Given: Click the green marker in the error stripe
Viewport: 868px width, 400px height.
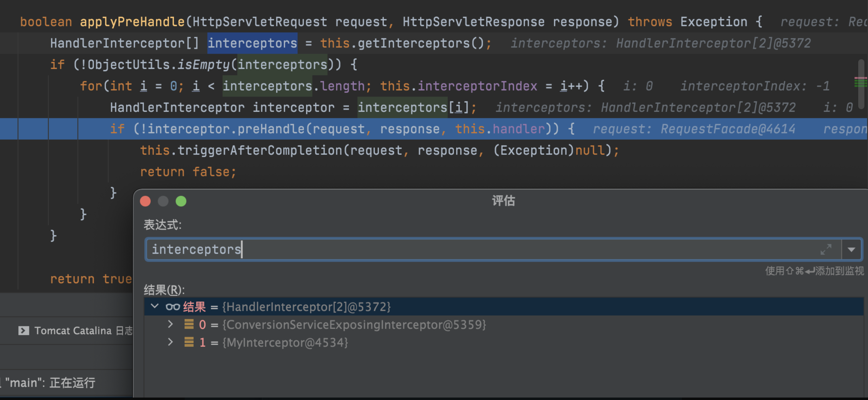Looking at the screenshot, I should (x=860, y=83).
